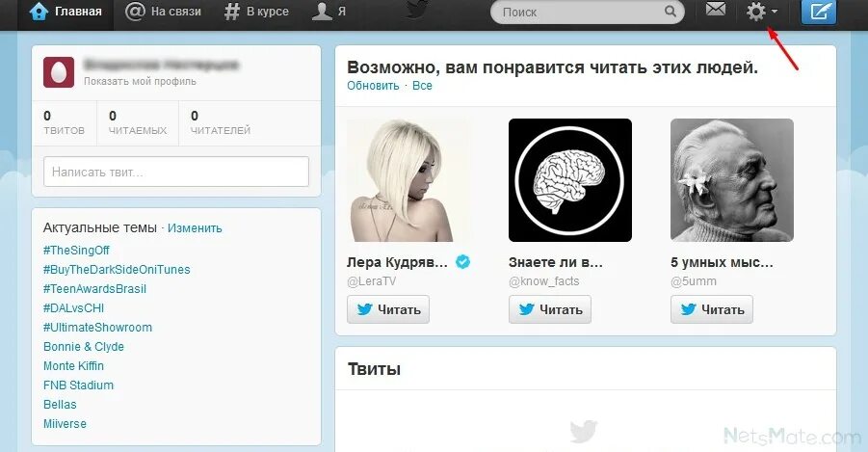Click the @LeraTV handle
The image size is (868, 452).
point(372,281)
